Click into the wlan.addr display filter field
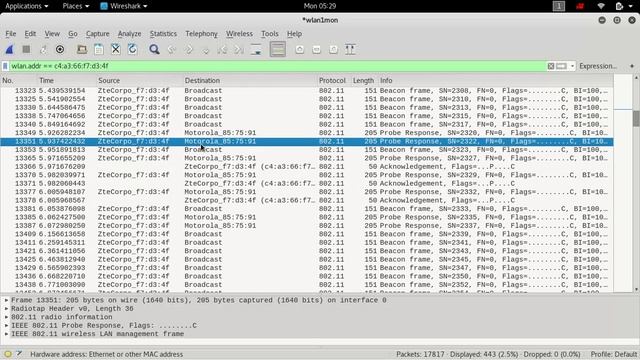 pyautogui.click(x=278, y=66)
